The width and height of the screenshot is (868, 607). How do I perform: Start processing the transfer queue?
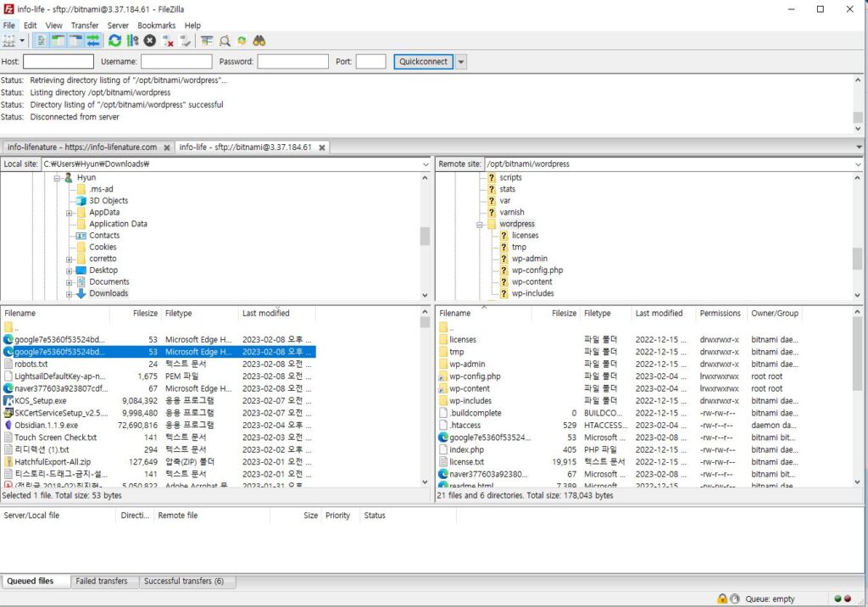tap(132, 41)
